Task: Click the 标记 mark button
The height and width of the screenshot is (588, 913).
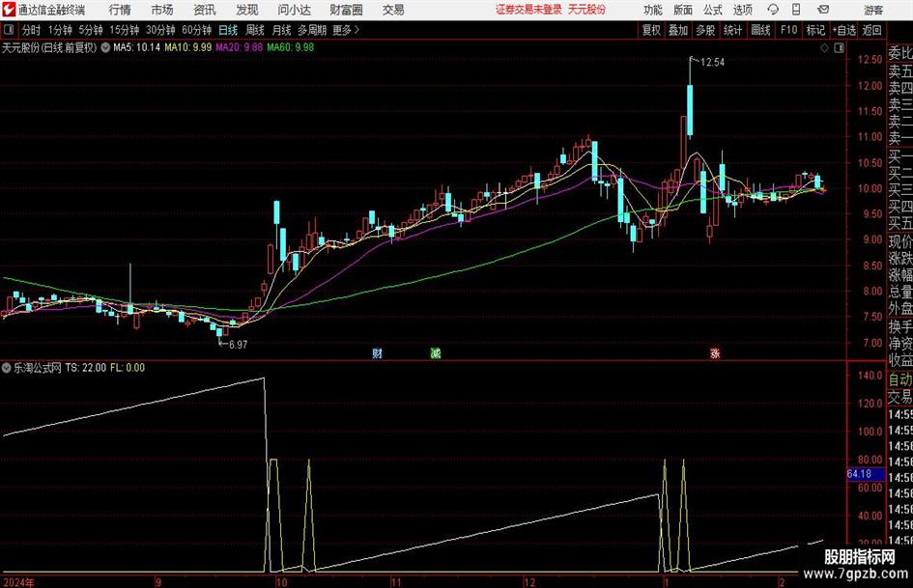Action: (x=815, y=30)
